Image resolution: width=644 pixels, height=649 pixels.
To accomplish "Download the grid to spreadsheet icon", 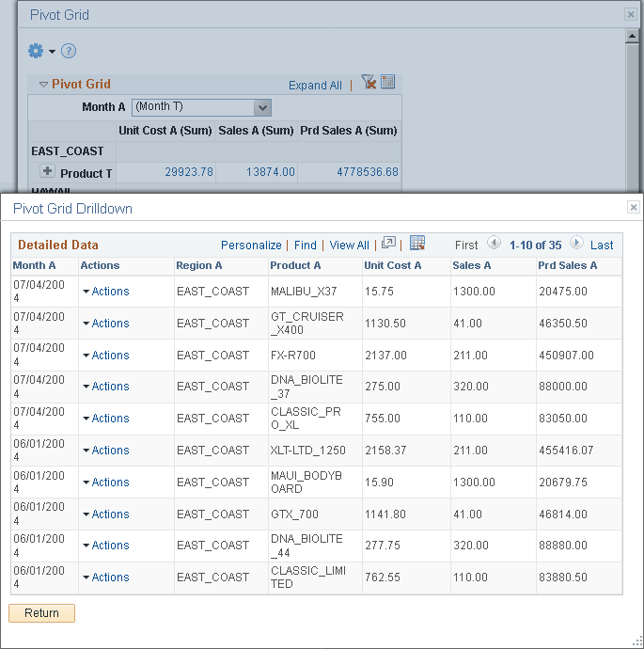I will (417, 243).
